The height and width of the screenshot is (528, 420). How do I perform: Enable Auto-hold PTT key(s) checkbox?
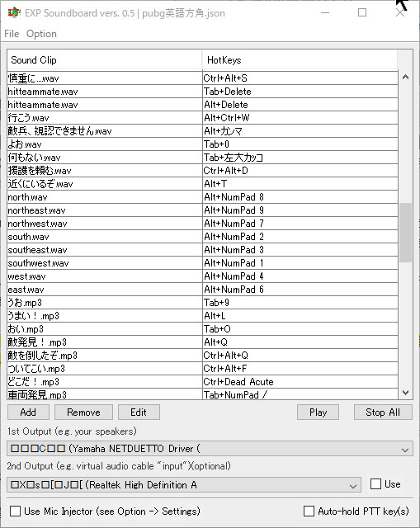pos(309,511)
